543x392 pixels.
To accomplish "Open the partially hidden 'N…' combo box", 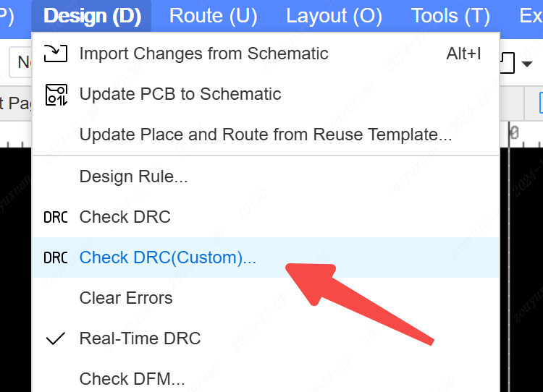I will 20,63.
